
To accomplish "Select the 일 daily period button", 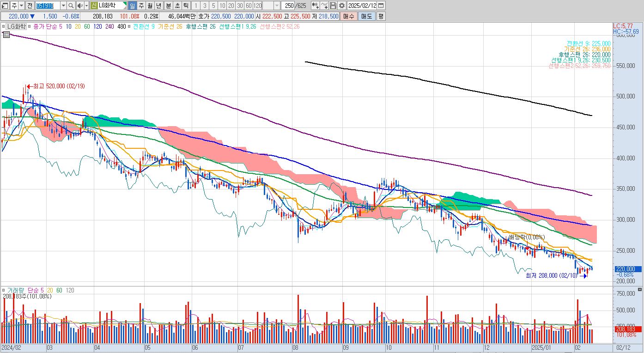I will point(132,6).
